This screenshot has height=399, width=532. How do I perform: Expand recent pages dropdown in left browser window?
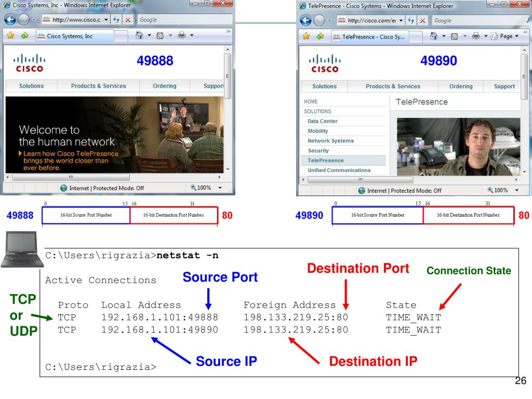tap(34, 20)
